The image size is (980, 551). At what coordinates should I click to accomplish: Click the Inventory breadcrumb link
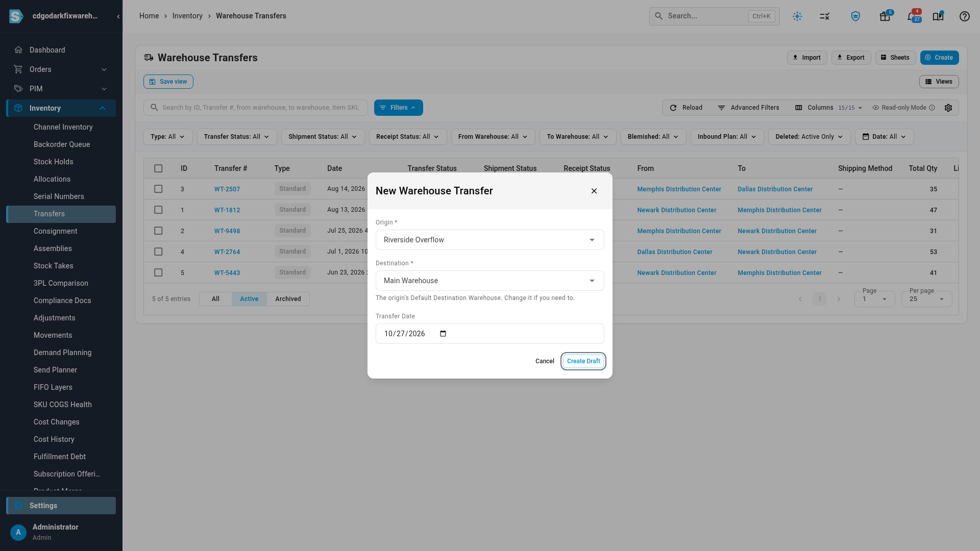point(187,16)
